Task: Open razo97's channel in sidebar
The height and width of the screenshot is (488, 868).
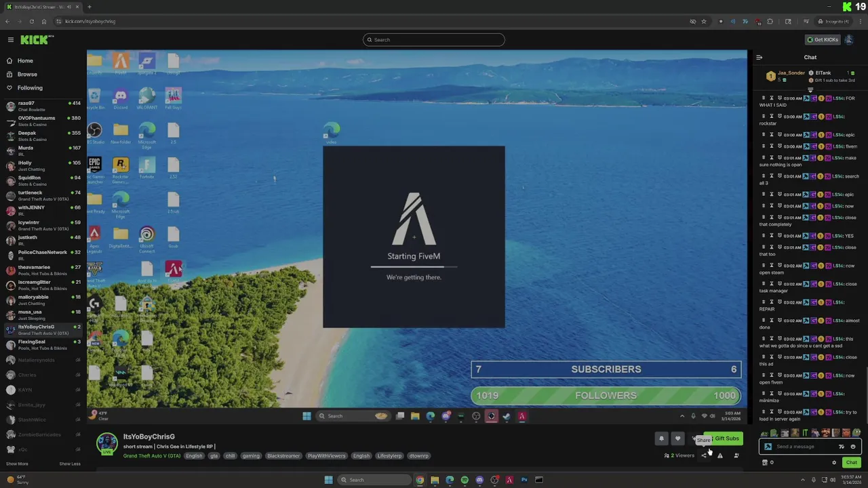Action: [42, 106]
